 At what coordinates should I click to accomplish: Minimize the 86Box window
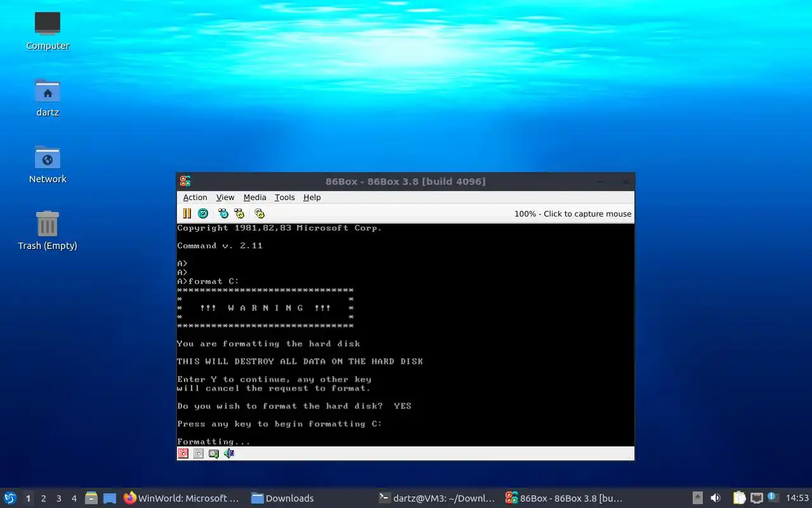click(x=600, y=182)
